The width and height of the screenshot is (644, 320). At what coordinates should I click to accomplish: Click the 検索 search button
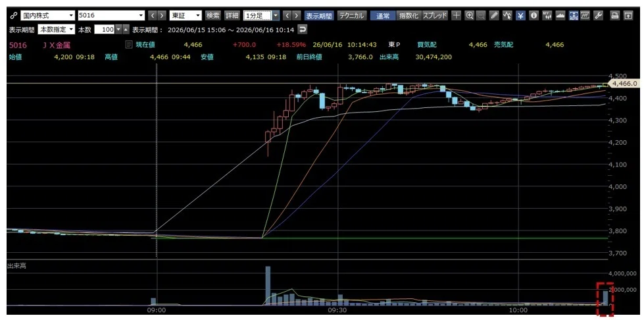pyautogui.click(x=213, y=16)
